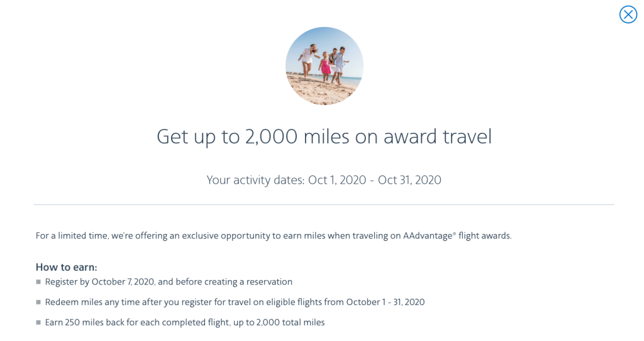Click 'Oct 31, 2020' end date
This screenshot has height=341, width=644.
[409, 180]
